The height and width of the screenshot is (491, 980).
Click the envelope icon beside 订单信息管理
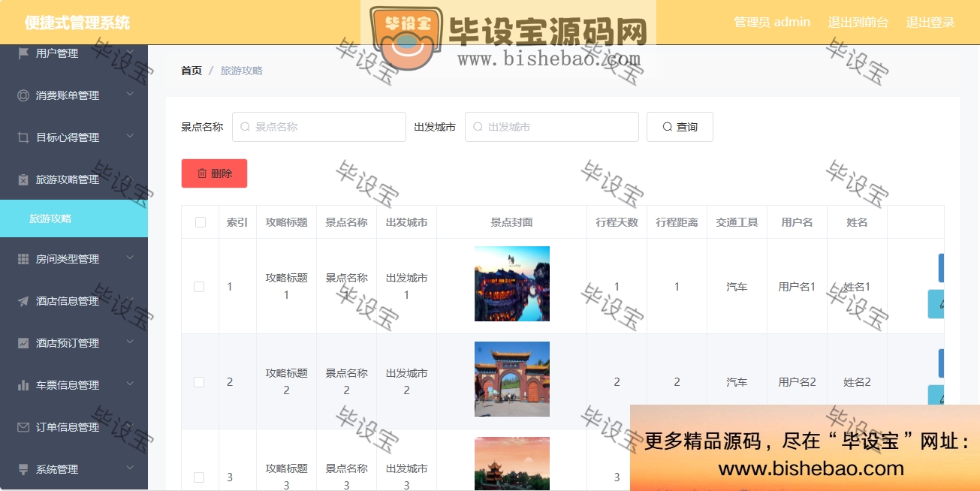(23, 427)
